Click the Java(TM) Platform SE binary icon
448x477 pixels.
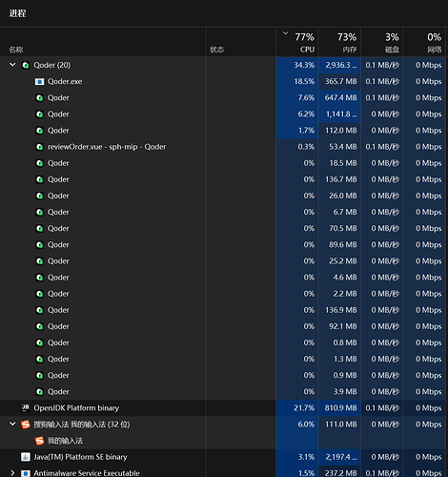(x=26, y=457)
